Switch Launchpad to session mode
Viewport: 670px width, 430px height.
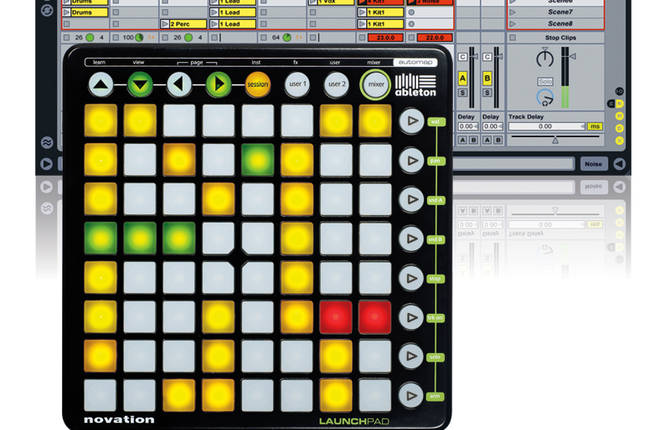258,84
